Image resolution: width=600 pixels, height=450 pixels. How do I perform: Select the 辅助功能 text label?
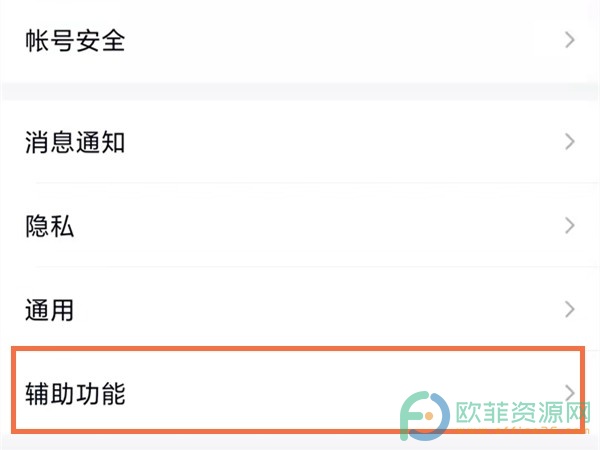point(75,393)
